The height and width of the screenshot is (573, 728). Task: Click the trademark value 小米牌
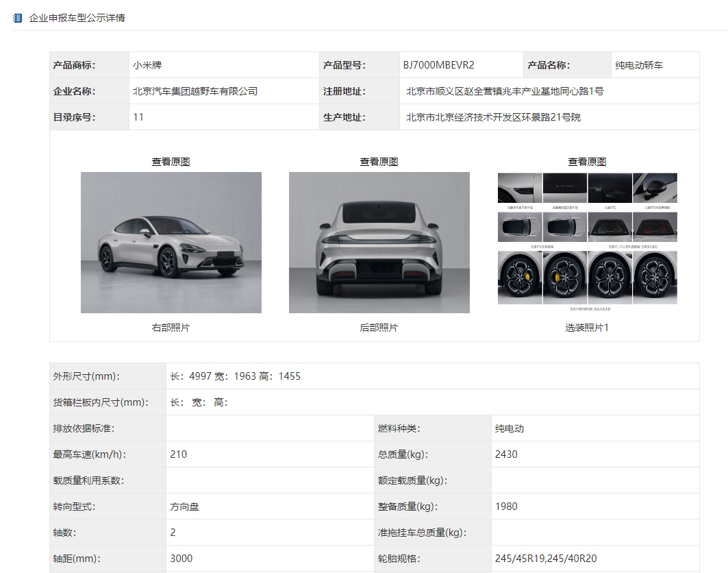[147, 65]
